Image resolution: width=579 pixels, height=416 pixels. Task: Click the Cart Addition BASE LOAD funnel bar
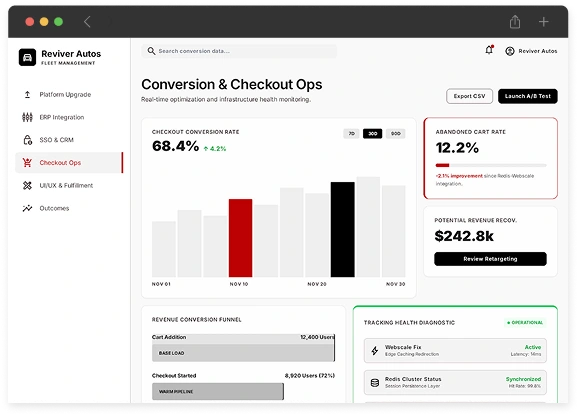(x=243, y=353)
